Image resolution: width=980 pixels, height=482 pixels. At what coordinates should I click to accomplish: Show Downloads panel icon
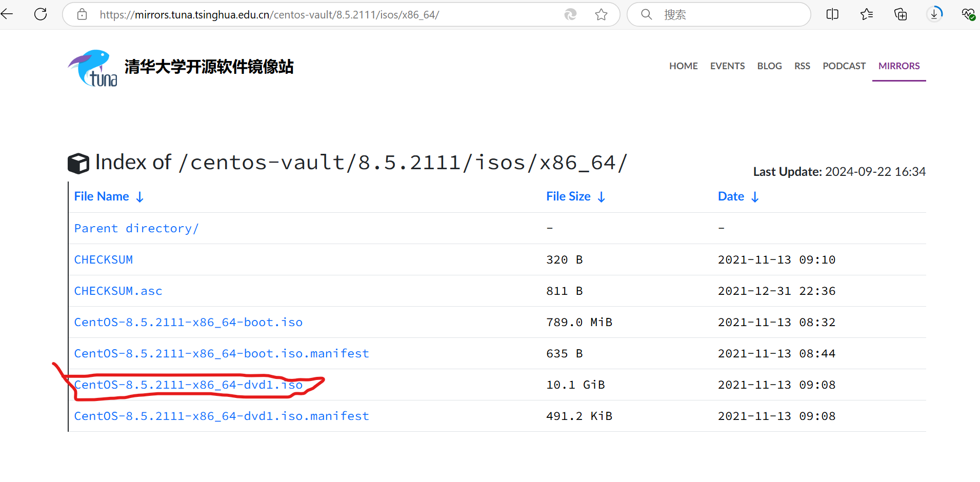click(x=934, y=14)
